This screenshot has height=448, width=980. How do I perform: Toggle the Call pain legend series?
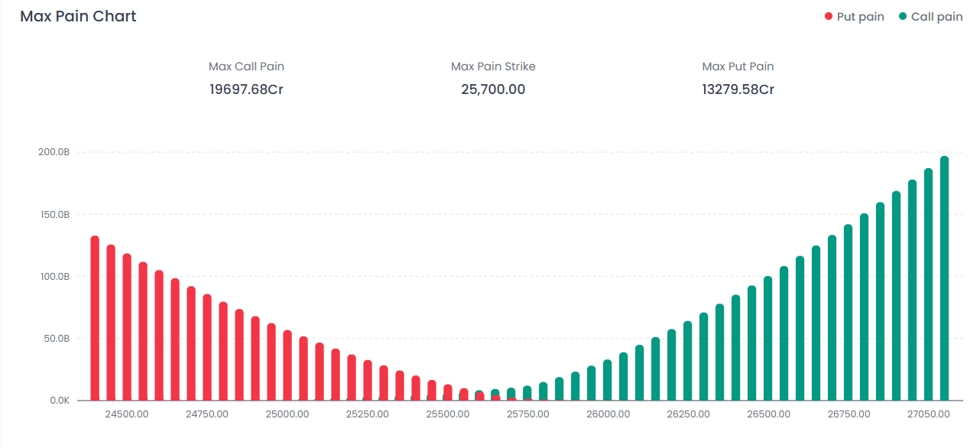(x=936, y=17)
